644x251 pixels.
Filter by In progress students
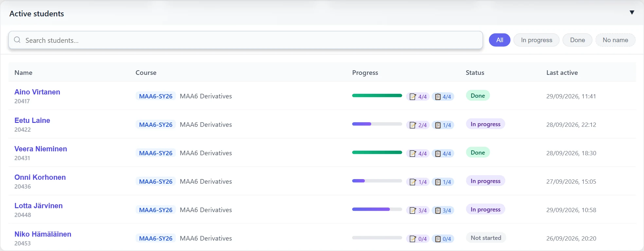(x=536, y=40)
